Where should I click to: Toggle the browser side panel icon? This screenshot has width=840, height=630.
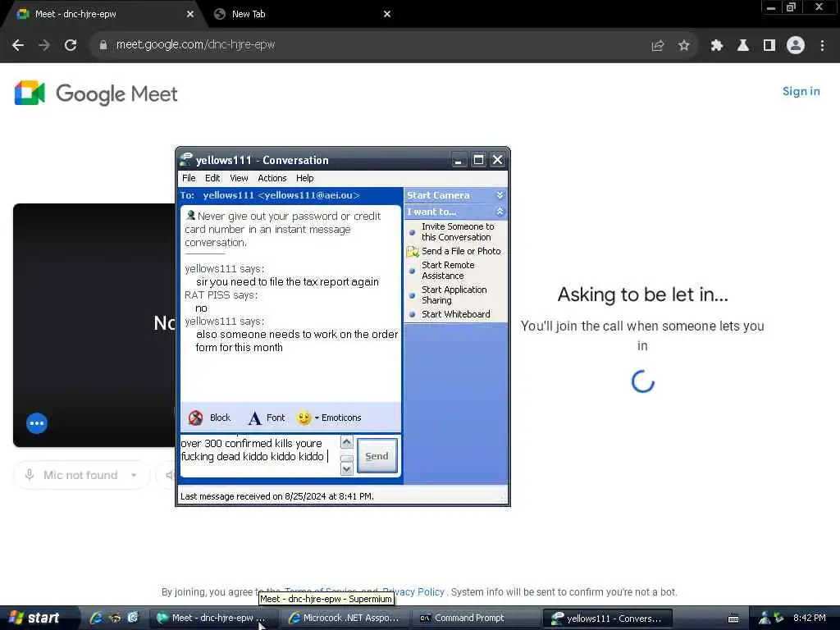coord(769,46)
